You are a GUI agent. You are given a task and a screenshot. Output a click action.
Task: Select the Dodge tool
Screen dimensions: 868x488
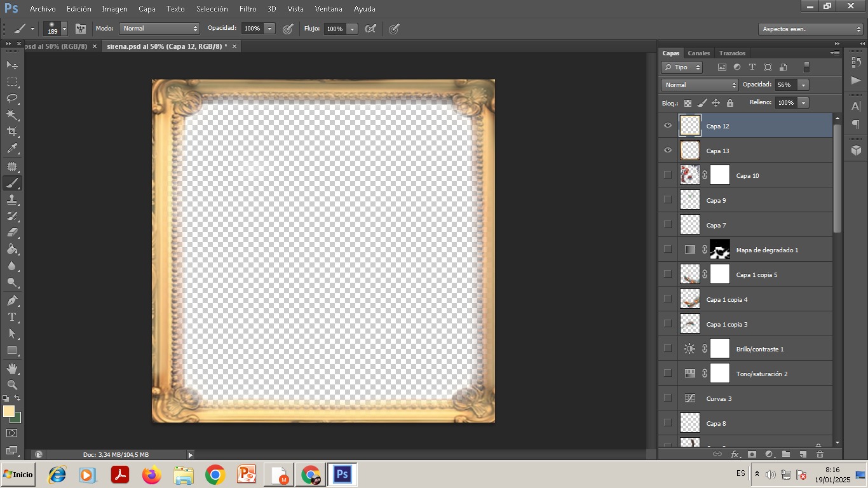click(x=12, y=282)
